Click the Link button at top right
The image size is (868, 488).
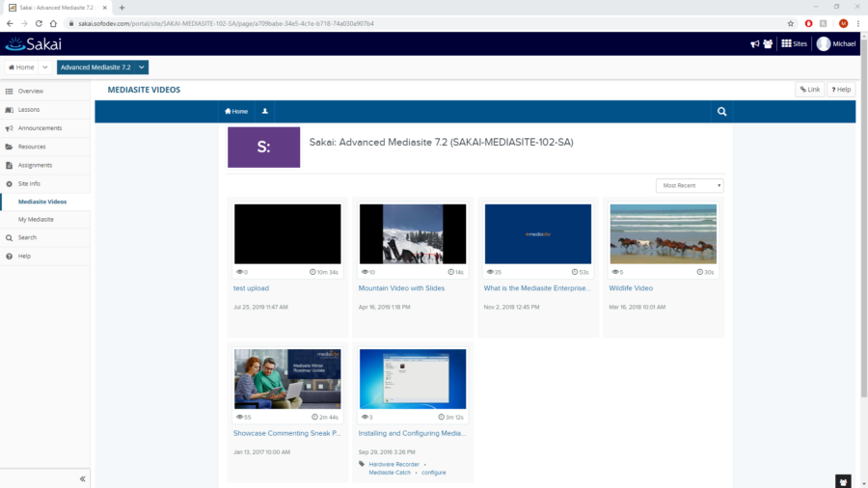810,89
